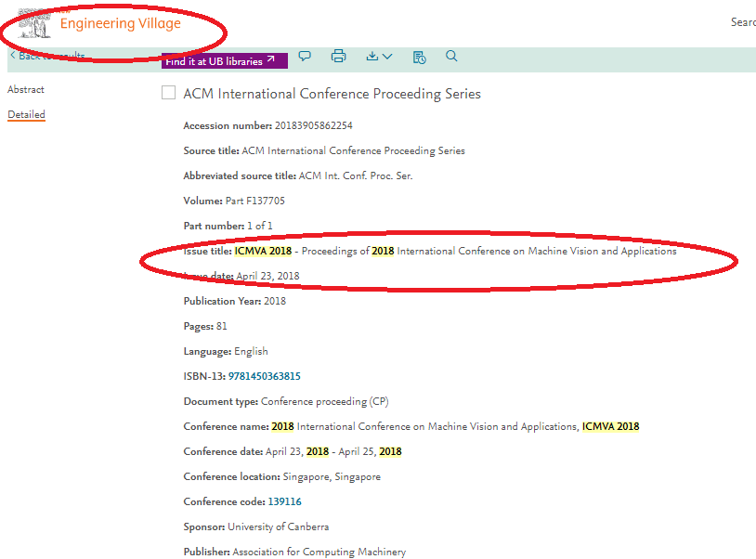Go back to results
Screen dimensions: 756x559
(x=47, y=56)
